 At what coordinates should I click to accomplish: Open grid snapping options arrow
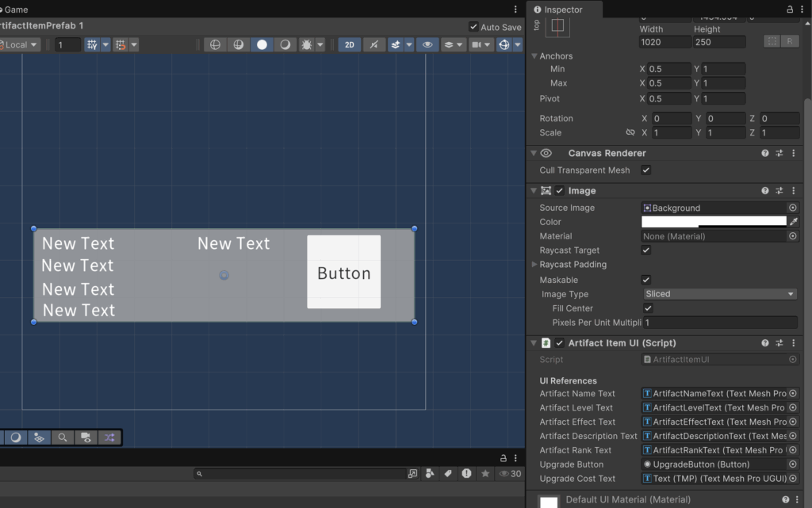click(105, 44)
